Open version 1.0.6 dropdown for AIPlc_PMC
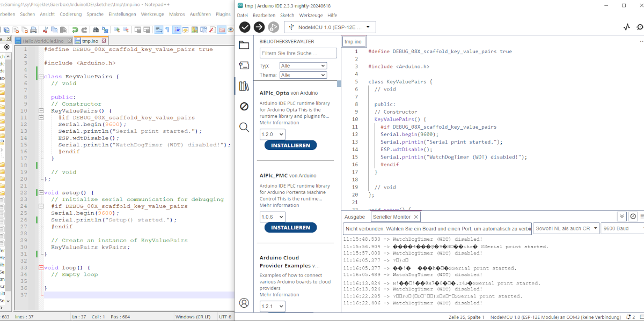 pos(273,217)
